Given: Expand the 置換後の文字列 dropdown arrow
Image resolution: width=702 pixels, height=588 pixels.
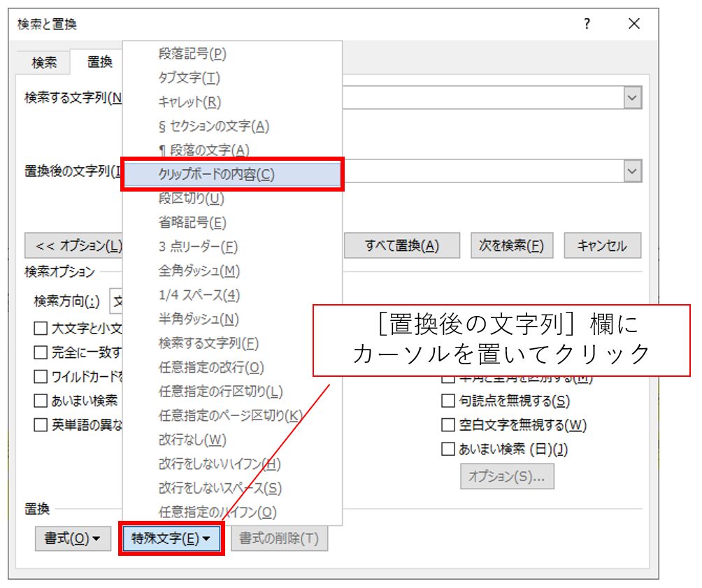Looking at the screenshot, I should pyautogui.click(x=632, y=171).
